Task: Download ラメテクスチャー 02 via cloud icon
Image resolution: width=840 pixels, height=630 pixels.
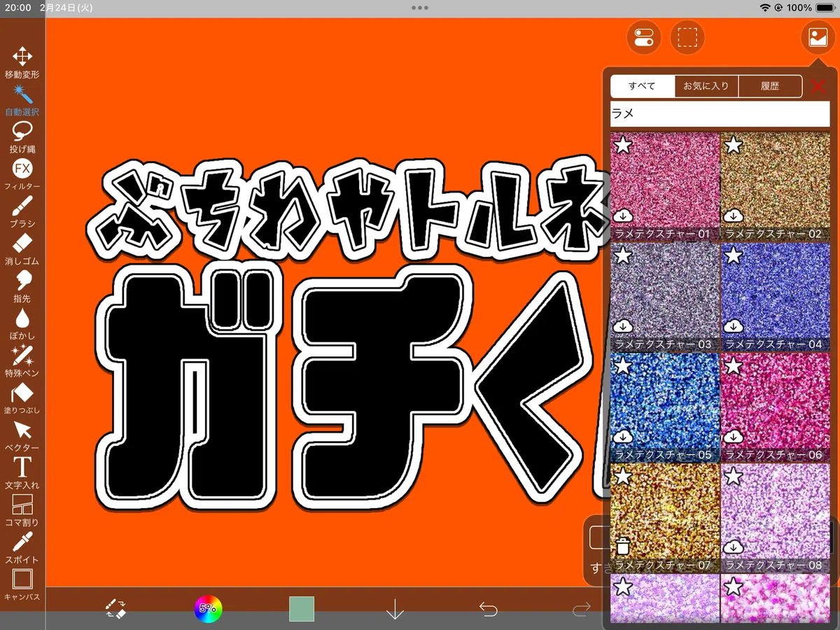Action: [x=734, y=216]
